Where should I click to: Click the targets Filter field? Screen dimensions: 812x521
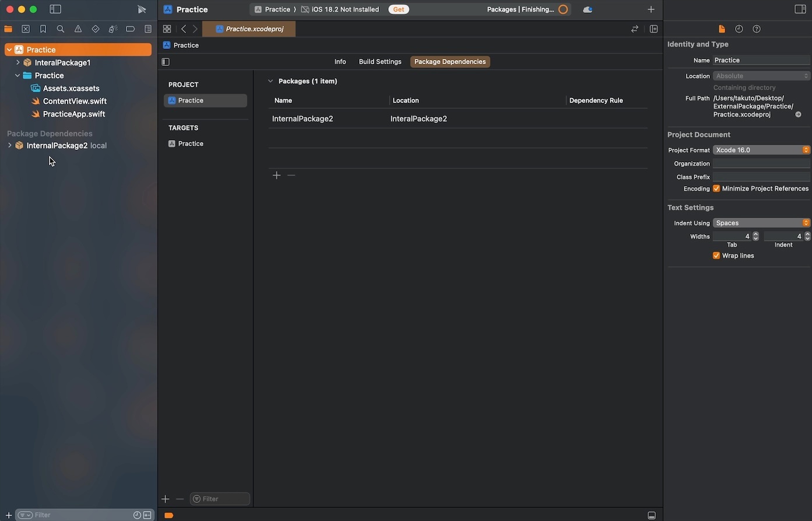point(220,499)
